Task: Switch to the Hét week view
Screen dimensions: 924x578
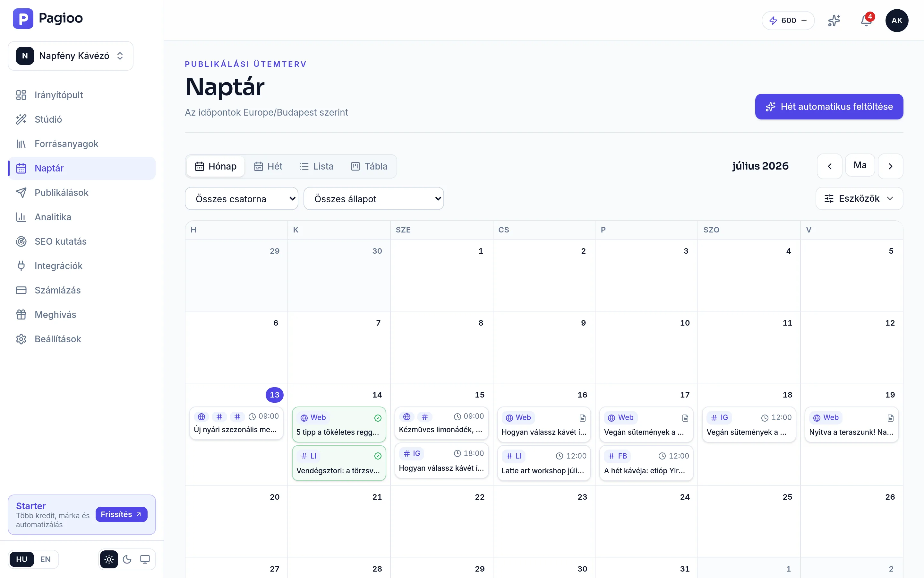Action: [x=268, y=166]
